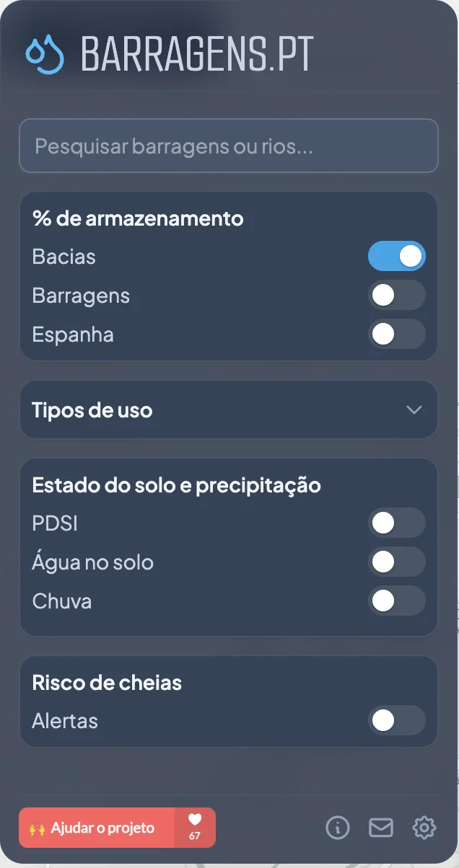459x868 pixels.
Task: Turn on the Espanha toggle
Action: pyautogui.click(x=397, y=334)
